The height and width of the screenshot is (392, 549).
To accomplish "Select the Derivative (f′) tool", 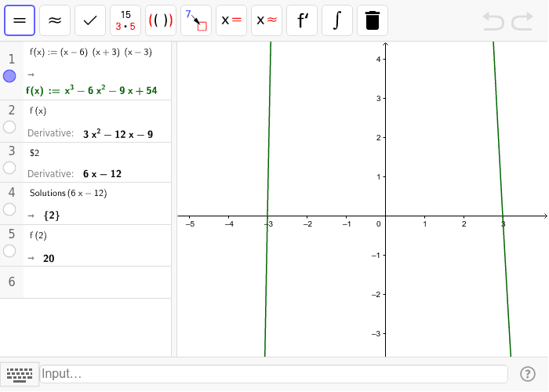I will (x=302, y=20).
